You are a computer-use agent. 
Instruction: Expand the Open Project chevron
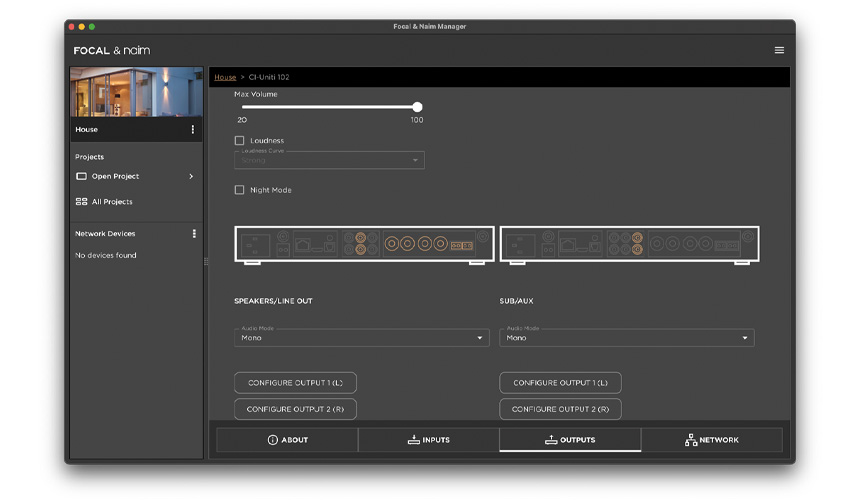[191, 177]
